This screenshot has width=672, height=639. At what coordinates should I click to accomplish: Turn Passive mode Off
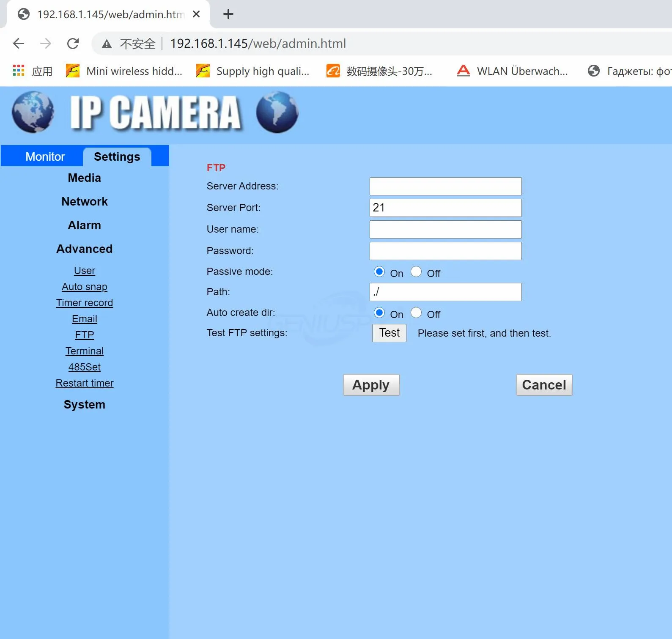pyautogui.click(x=416, y=272)
